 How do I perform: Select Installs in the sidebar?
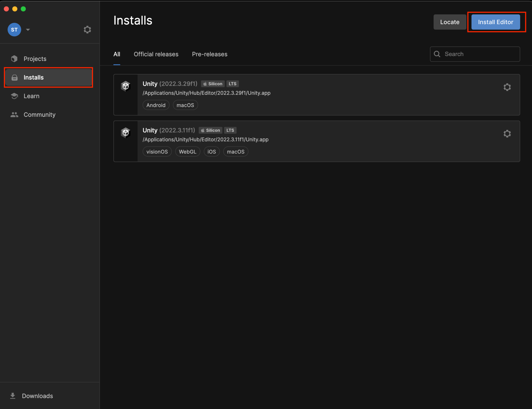point(49,77)
